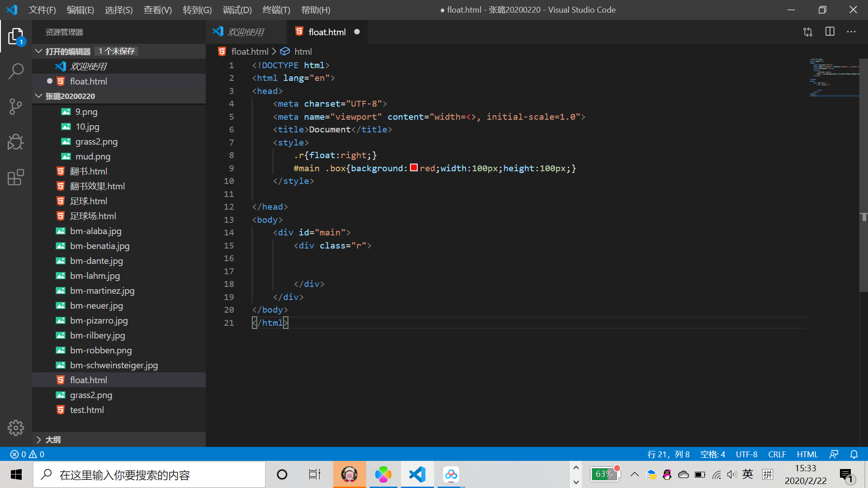This screenshot has height=488, width=868.
Task: Open bm-lahm.jpg in the file explorer
Action: coord(95,276)
